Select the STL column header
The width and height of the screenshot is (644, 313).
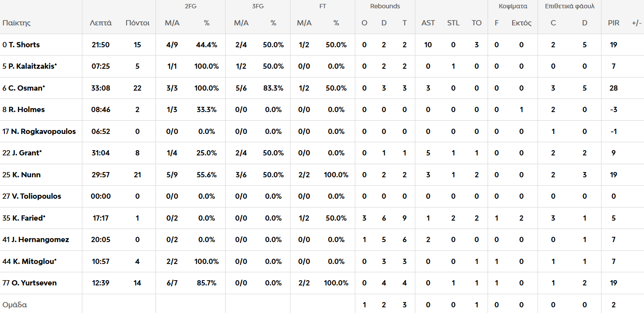pyautogui.click(x=453, y=23)
